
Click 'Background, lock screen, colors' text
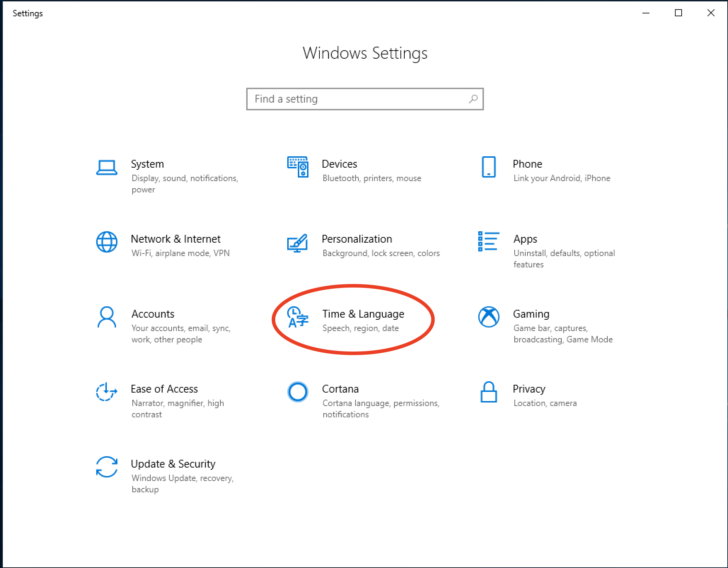click(x=381, y=253)
